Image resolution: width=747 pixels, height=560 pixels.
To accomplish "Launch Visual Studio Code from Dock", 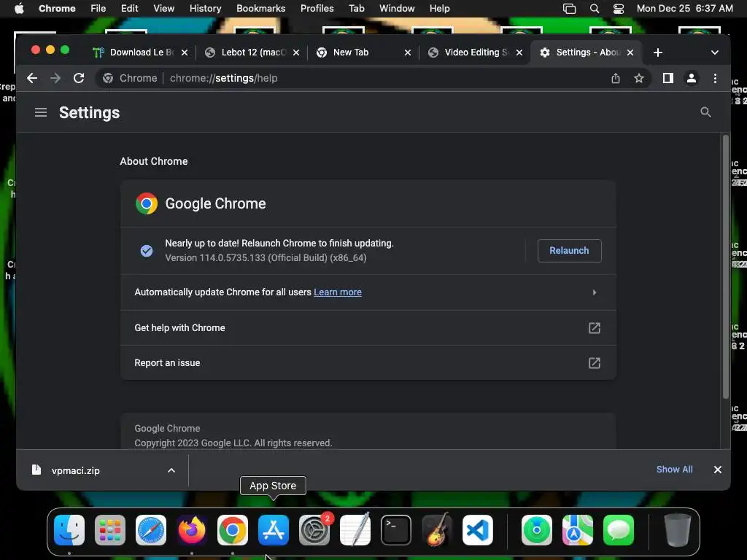I will (x=478, y=530).
